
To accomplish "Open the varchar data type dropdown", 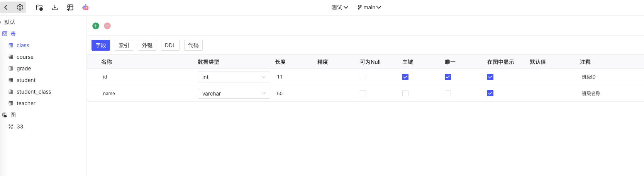I will (x=234, y=93).
